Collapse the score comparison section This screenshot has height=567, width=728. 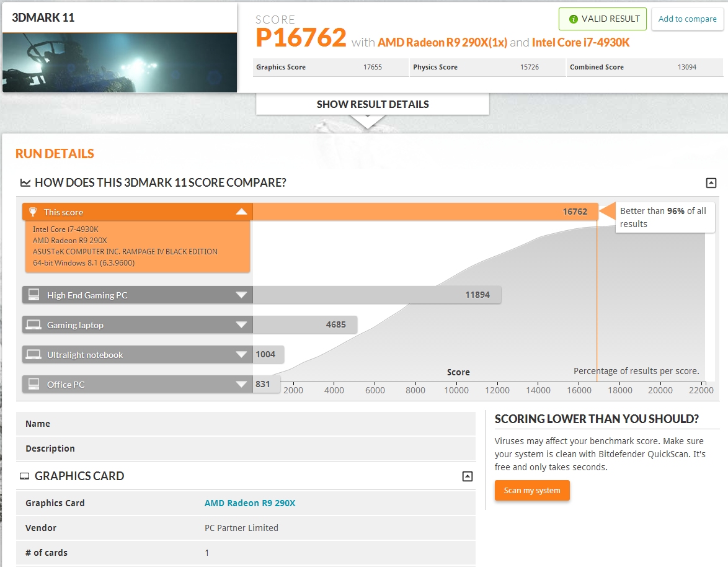[x=711, y=182]
